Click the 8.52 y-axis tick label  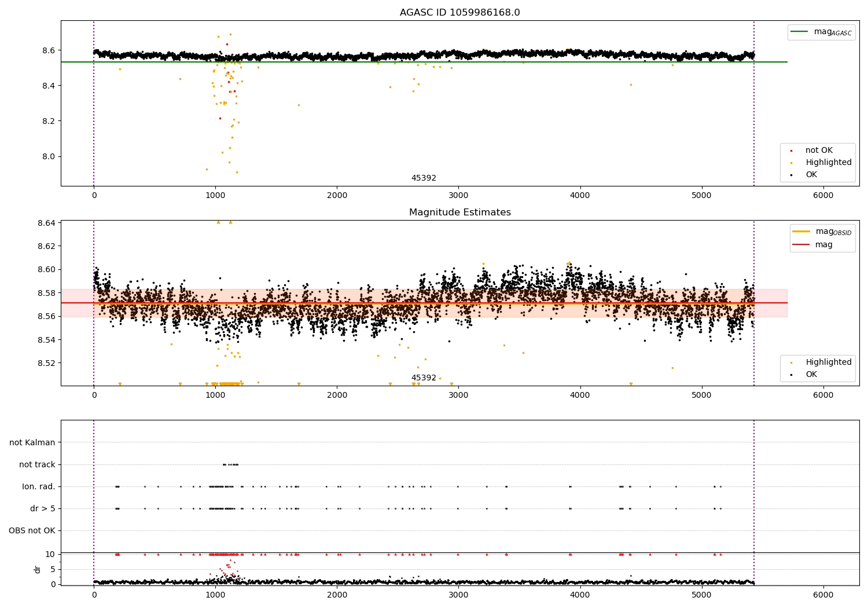[46, 363]
